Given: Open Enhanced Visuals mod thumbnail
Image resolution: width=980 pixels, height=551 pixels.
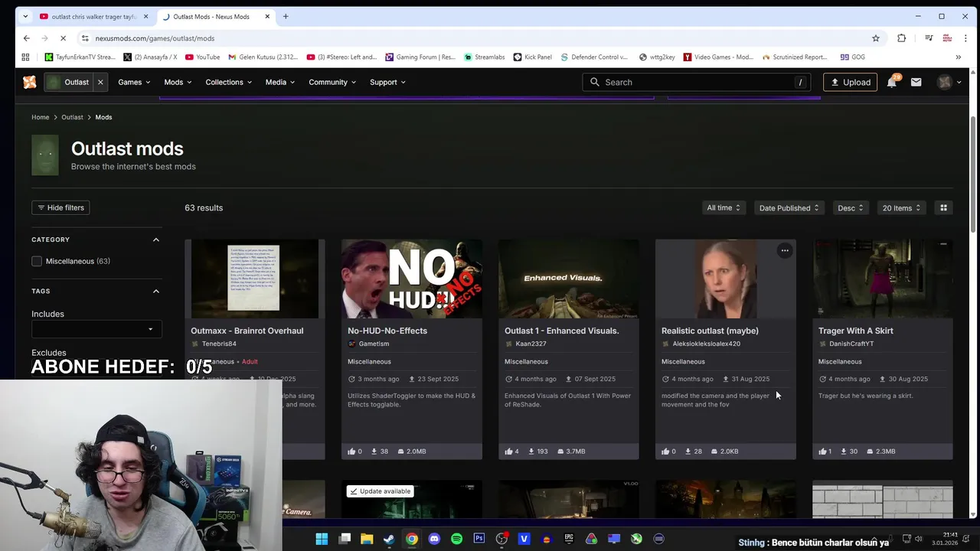Looking at the screenshot, I should point(569,279).
